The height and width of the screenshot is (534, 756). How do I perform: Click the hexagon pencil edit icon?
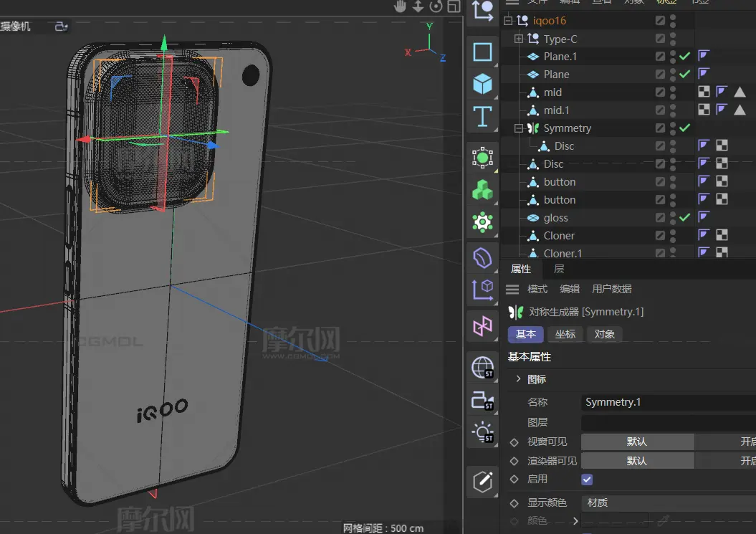click(482, 482)
